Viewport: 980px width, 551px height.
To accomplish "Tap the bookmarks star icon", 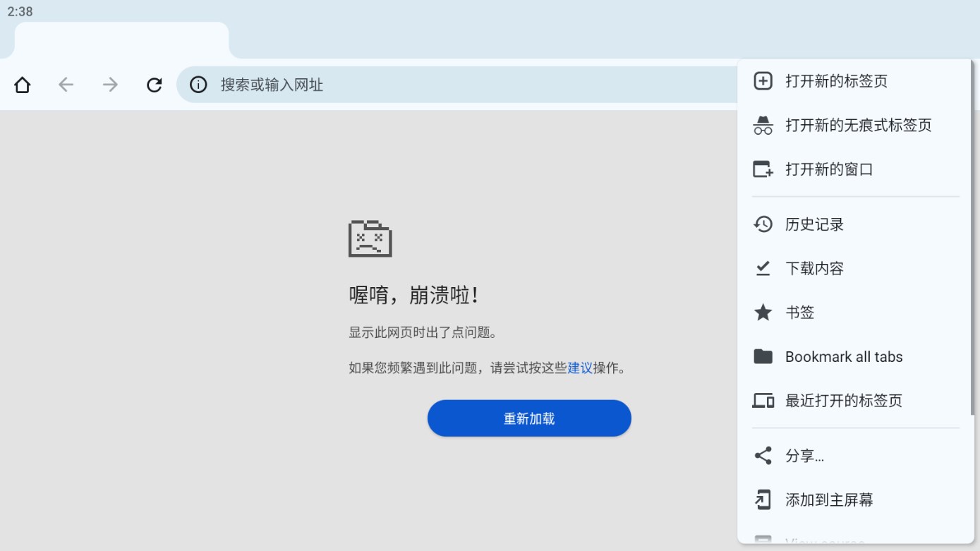I will [x=763, y=312].
